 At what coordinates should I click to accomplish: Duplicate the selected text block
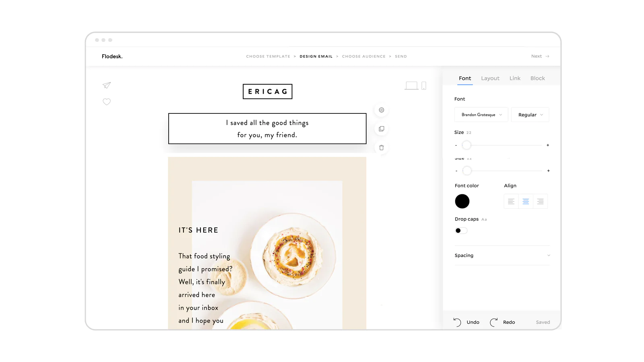coord(382,129)
